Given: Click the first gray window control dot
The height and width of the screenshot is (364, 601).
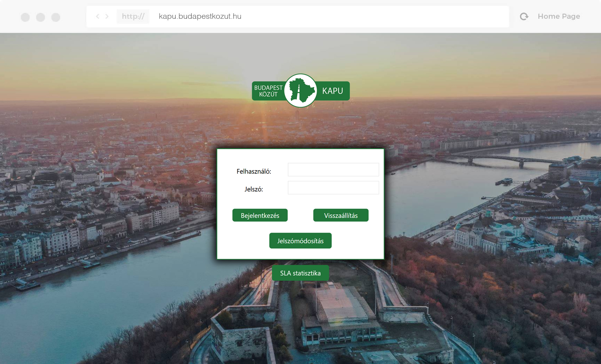Looking at the screenshot, I should tap(25, 17).
